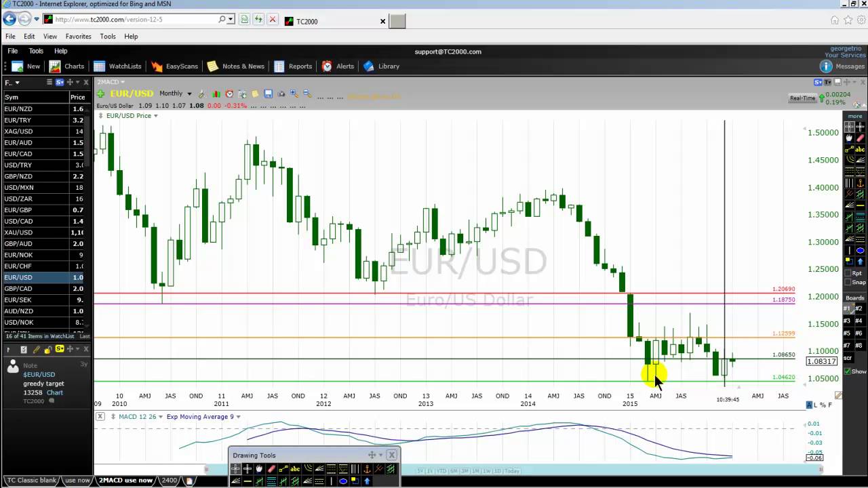Viewport: 868px width, 488px height.
Task: Open Drawing Tools panel options arrow
Action: 381,455
